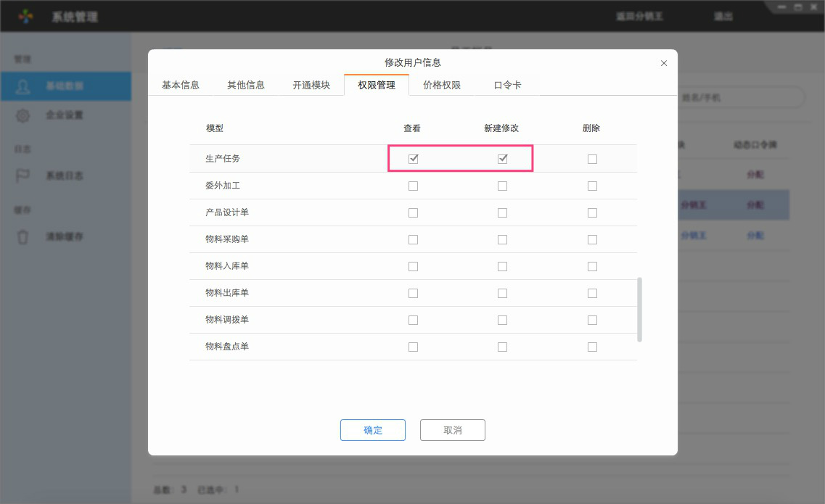Click the 物料调拨单 row label

pyautogui.click(x=227, y=319)
